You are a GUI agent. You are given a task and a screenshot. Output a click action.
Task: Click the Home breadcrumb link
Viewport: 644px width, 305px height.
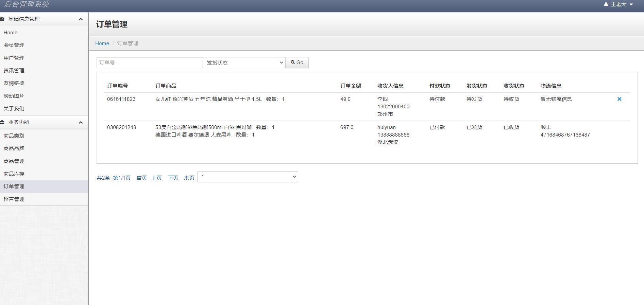102,43
